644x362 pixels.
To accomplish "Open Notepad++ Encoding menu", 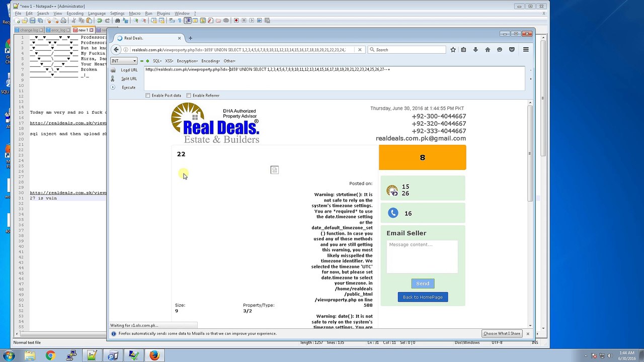I will 75,14.
